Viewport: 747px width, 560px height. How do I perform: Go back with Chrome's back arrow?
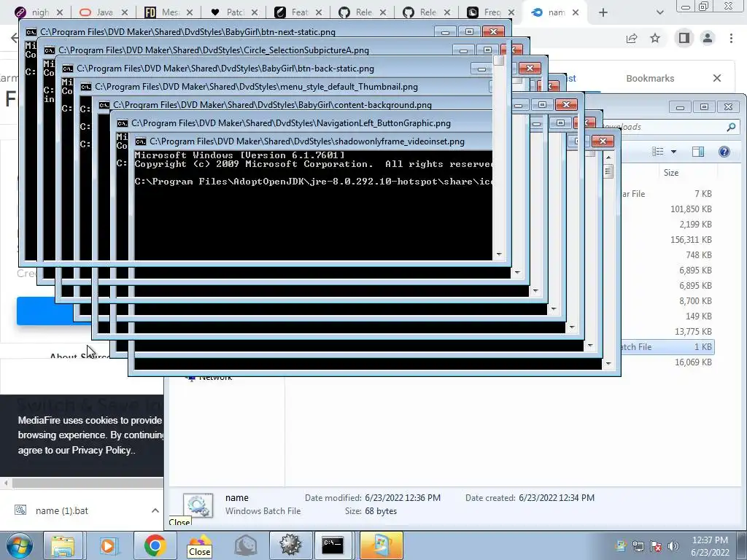(x=15, y=38)
